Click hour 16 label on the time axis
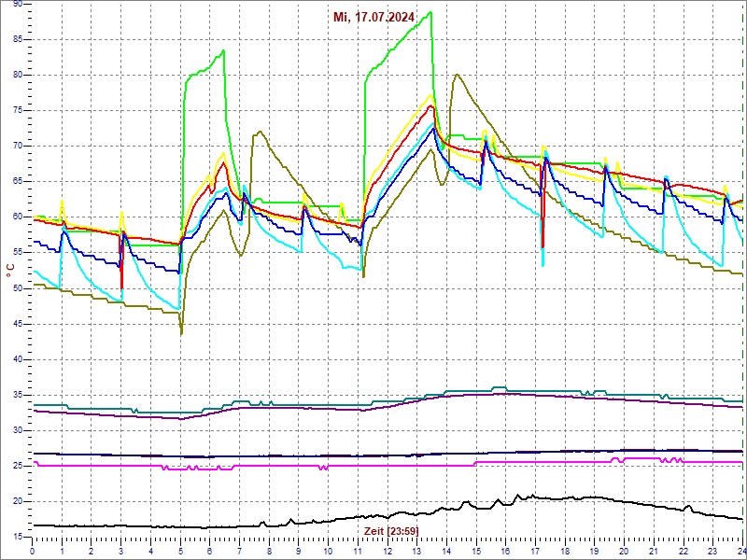Screen dimensions: 747x560 pyautogui.click(x=506, y=552)
